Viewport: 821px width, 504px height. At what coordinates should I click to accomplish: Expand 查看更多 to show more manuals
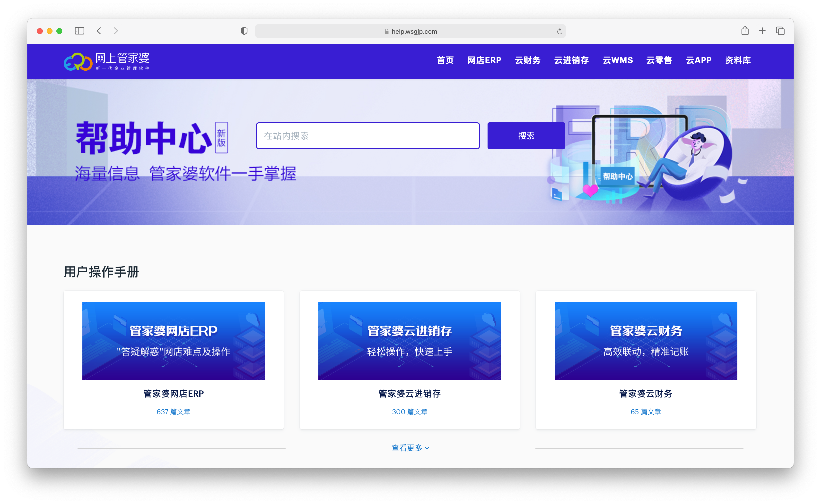pyautogui.click(x=410, y=448)
